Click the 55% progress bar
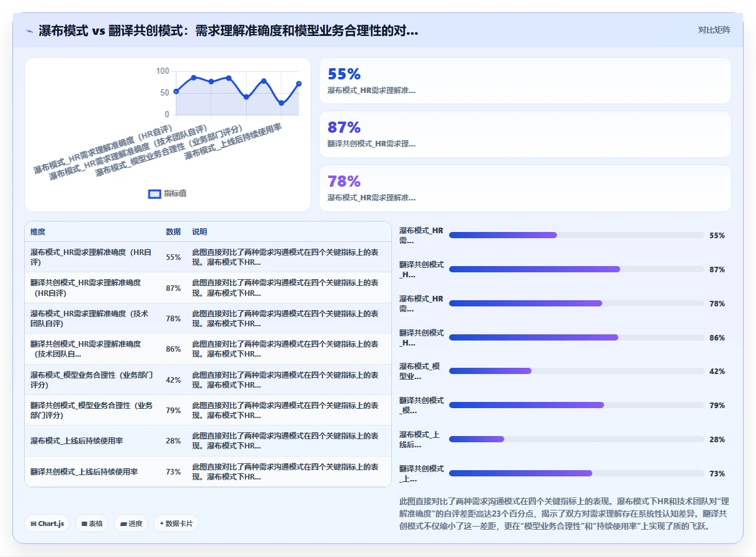Image resolution: width=756 pixels, height=557 pixels. tap(577, 235)
